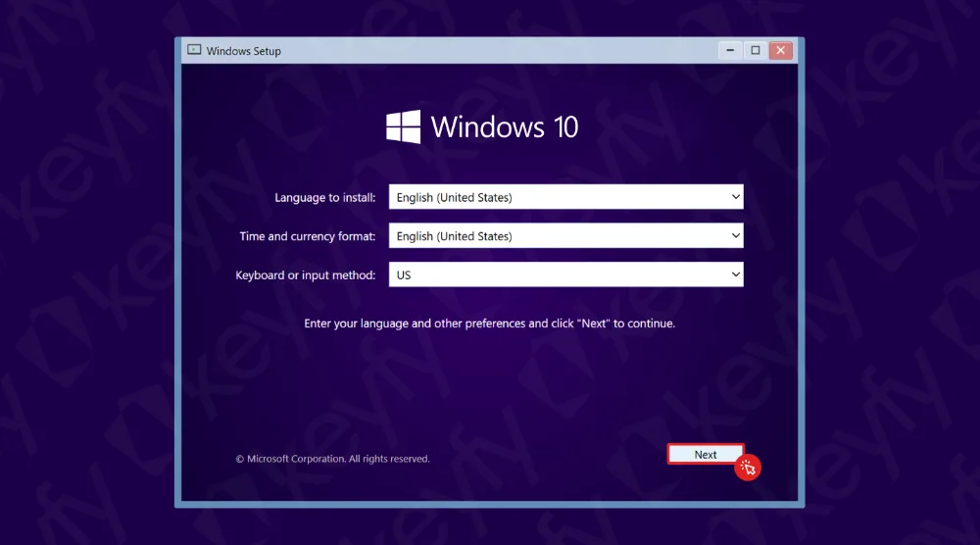Open the Language to install dropdown

[x=565, y=197]
